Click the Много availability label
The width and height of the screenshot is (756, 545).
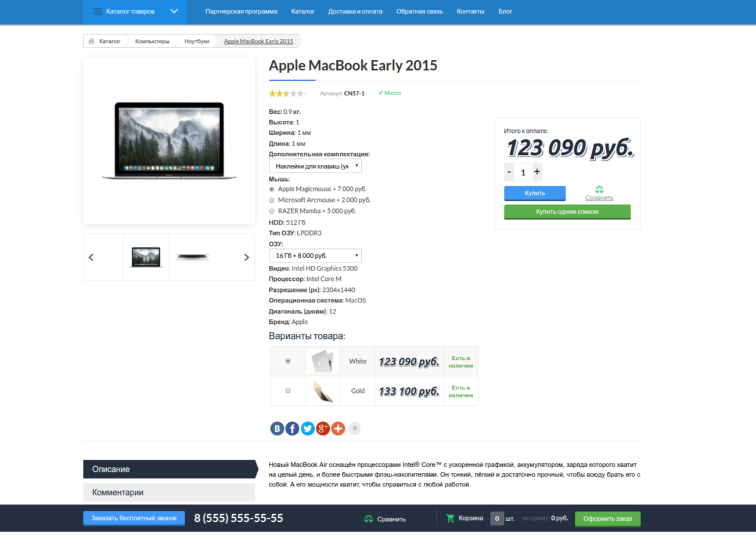pyautogui.click(x=390, y=93)
